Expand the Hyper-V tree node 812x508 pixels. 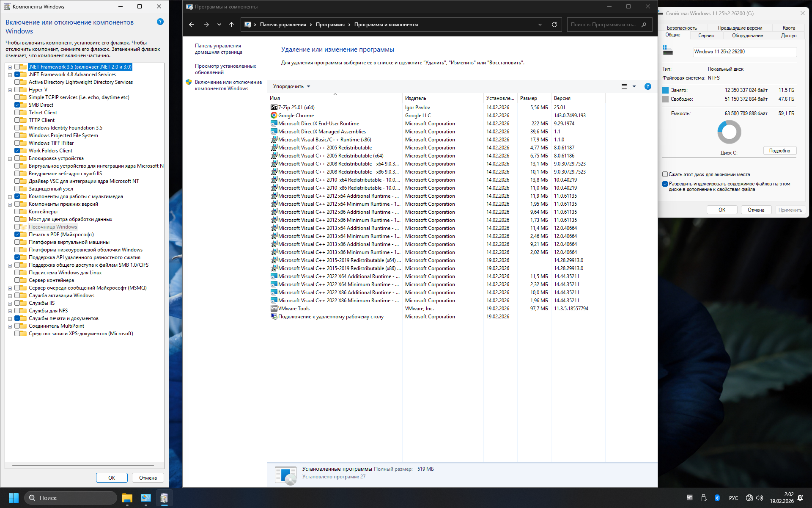(10, 90)
